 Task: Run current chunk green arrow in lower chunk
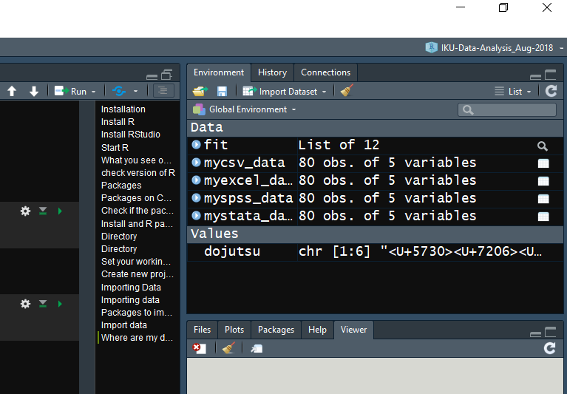60,304
